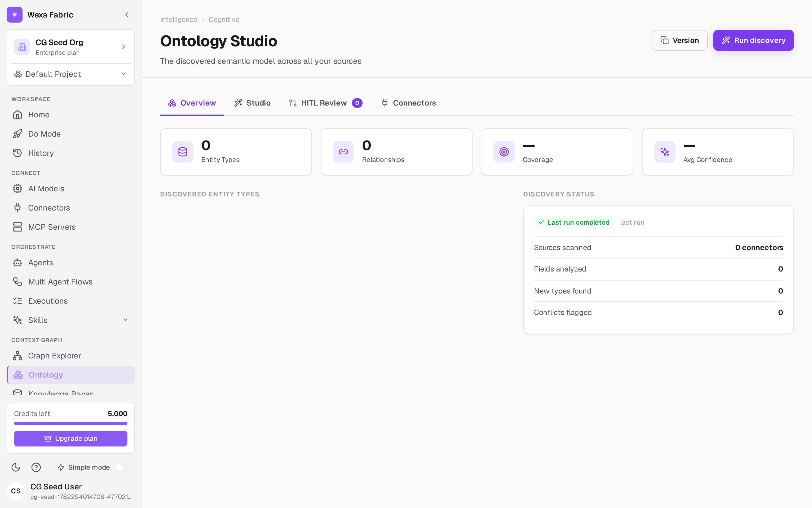Open the CG Seed Org organization chevron
This screenshot has width=812, height=508.
[123, 47]
